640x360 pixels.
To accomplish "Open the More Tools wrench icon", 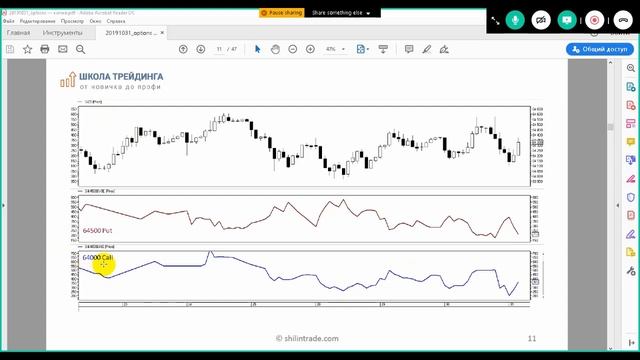I will pyautogui.click(x=631, y=271).
